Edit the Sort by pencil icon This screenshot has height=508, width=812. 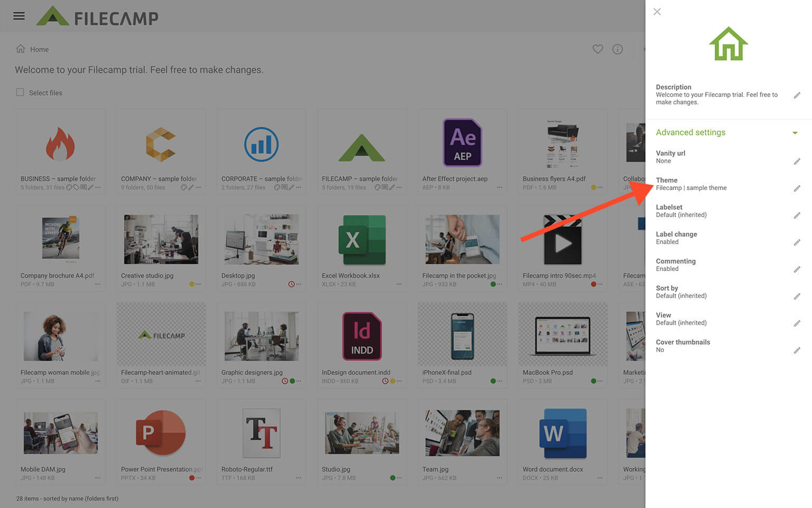797,296
